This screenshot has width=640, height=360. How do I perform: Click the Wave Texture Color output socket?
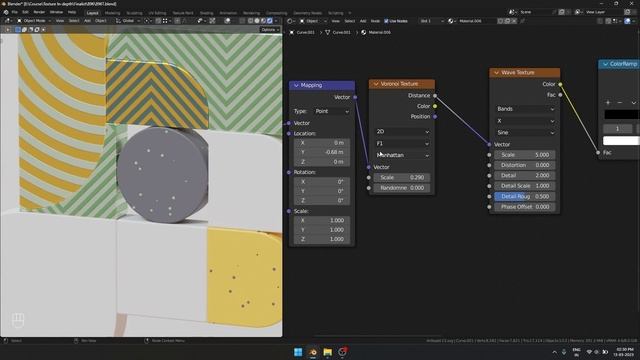(560, 84)
